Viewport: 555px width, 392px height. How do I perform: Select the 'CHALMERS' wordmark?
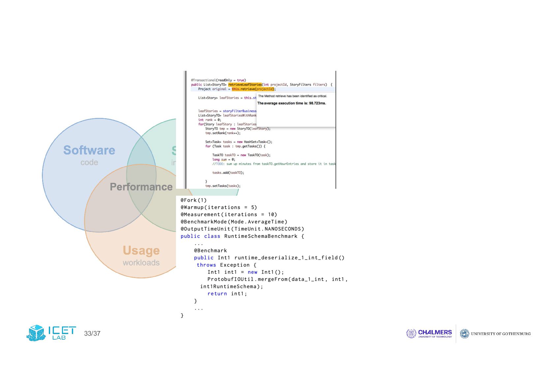[435, 332]
